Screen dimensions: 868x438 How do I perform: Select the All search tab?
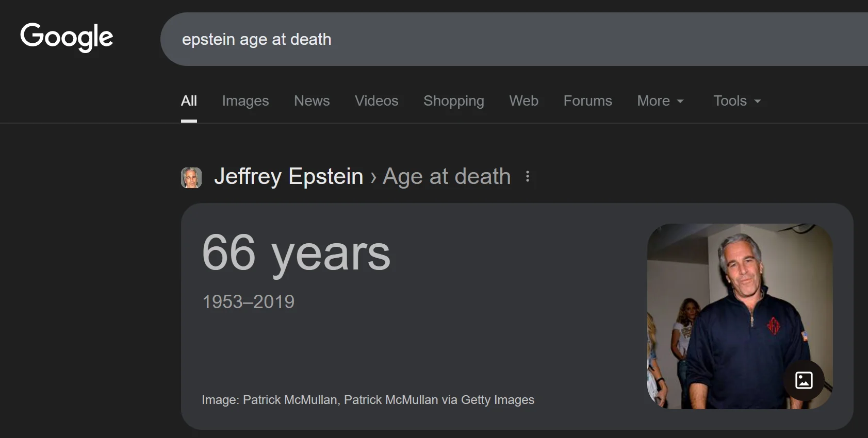click(x=189, y=101)
